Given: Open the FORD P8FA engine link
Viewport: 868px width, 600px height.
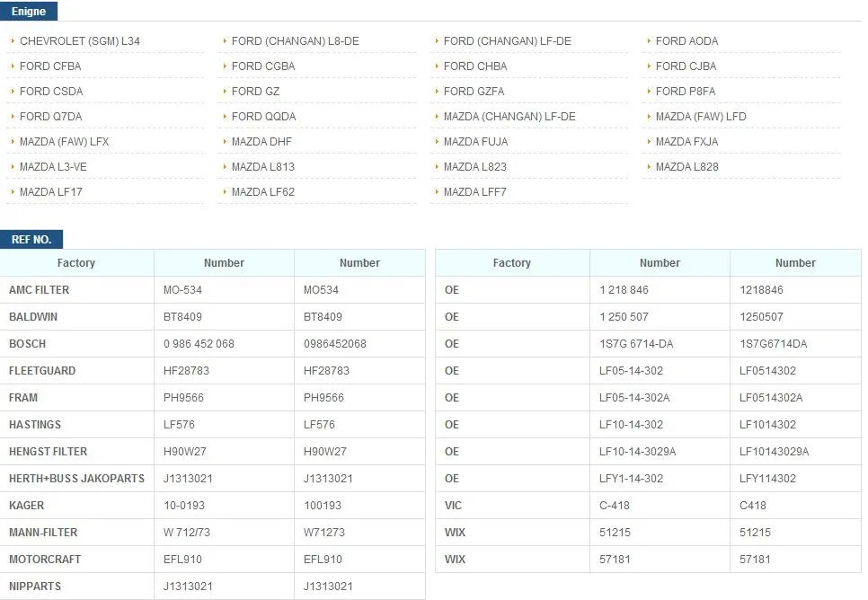Looking at the screenshot, I should coord(686,92).
